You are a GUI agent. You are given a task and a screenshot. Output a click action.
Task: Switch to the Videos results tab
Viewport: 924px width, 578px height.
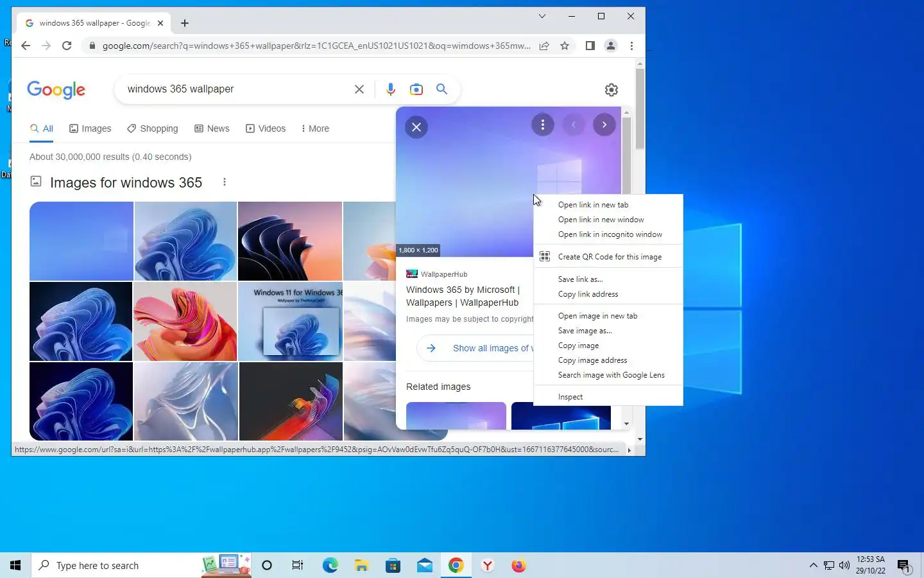[266, 128]
